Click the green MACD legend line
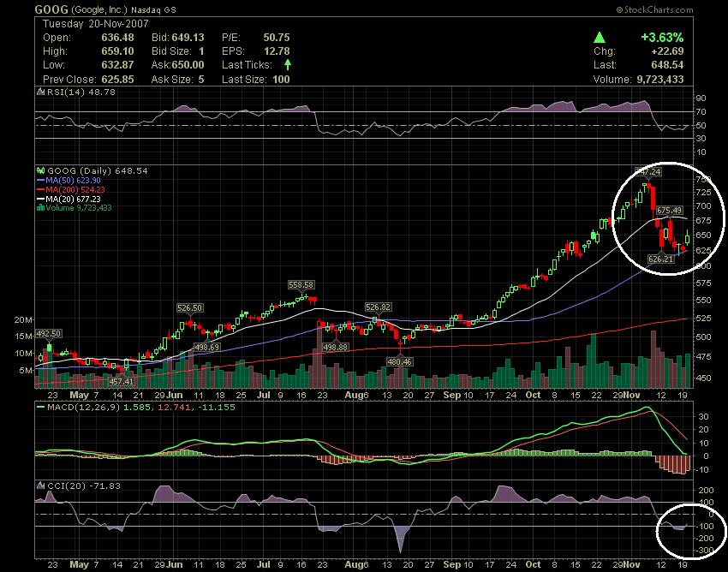The image size is (728, 572). coord(40,408)
